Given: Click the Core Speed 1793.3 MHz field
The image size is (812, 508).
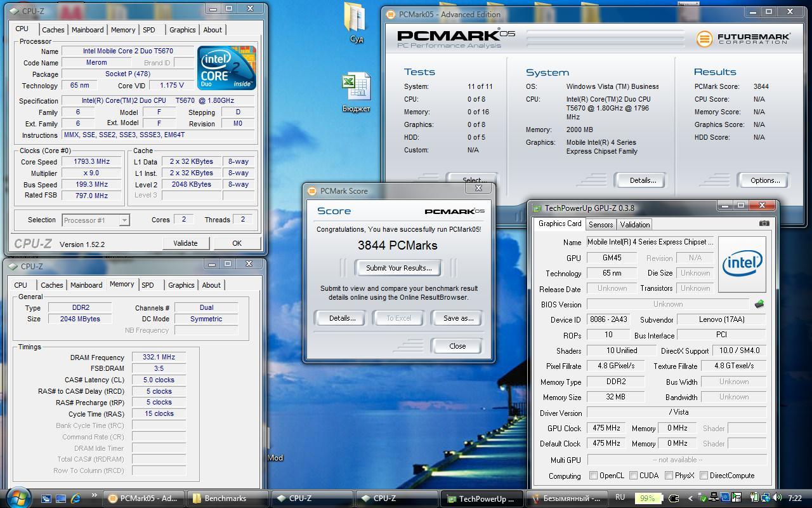Looking at the screenshot, I should (91, 162).
